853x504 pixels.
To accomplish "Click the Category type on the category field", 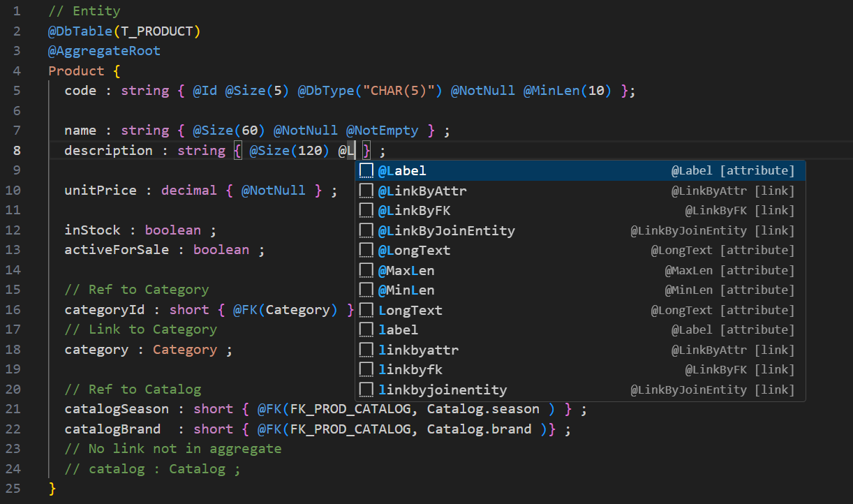I will [185, 350].
